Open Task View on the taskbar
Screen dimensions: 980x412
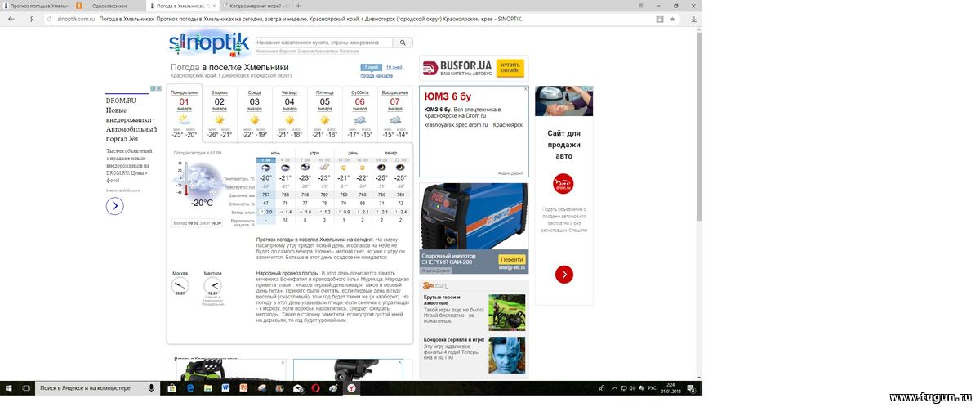(26, 388)
